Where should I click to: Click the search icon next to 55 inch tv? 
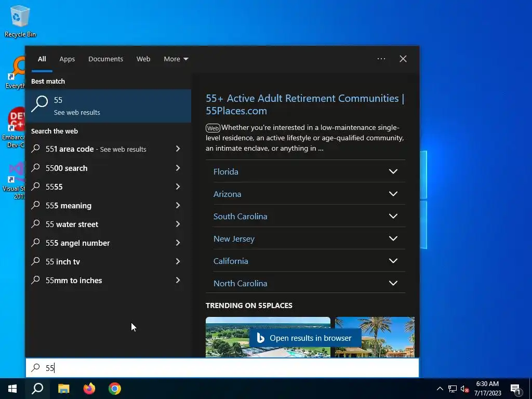(36, 261)
